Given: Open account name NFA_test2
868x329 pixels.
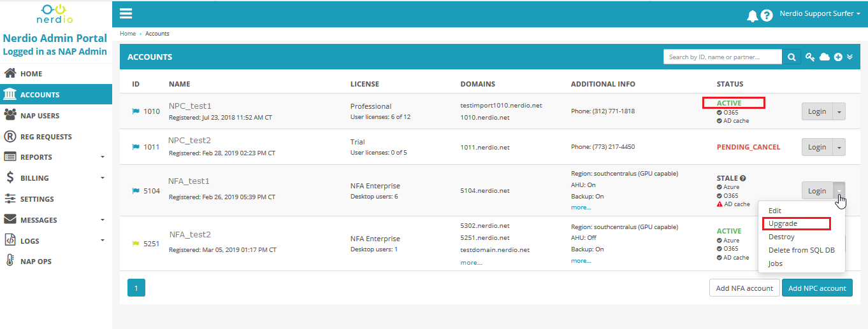Looking at the screenshot, I should tap(190, 234).
